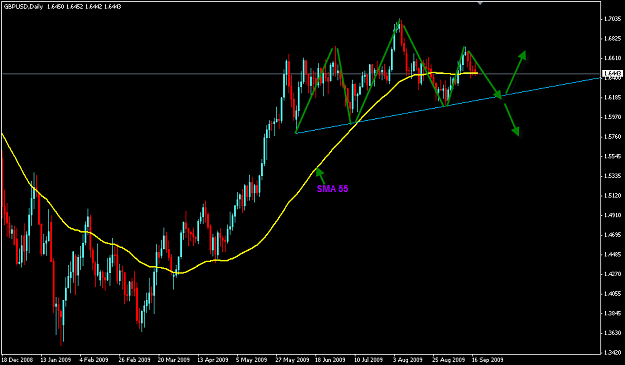Click the 18 Dec 2008 date label

(17, 360)
